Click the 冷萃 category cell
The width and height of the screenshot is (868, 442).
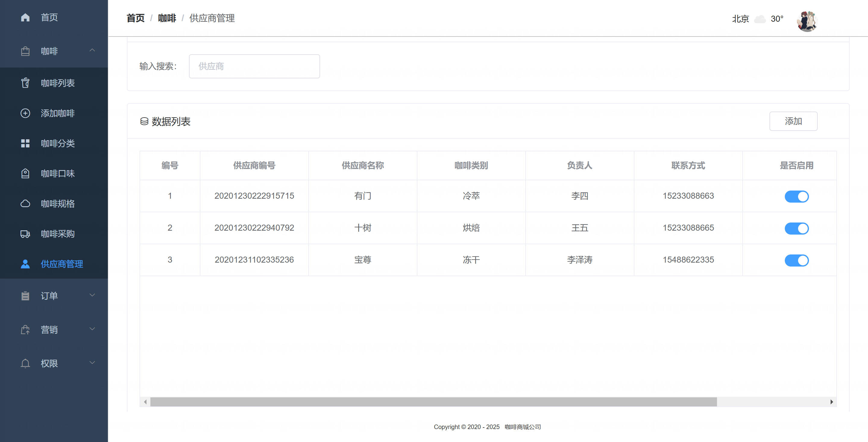[471, 196]
